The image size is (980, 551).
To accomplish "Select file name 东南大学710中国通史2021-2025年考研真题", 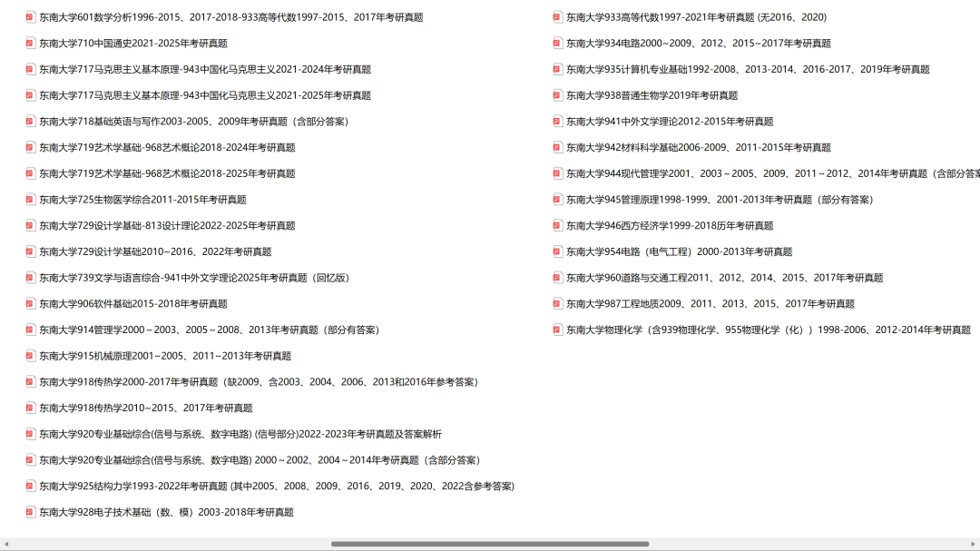I will click(x=133, y=44).
